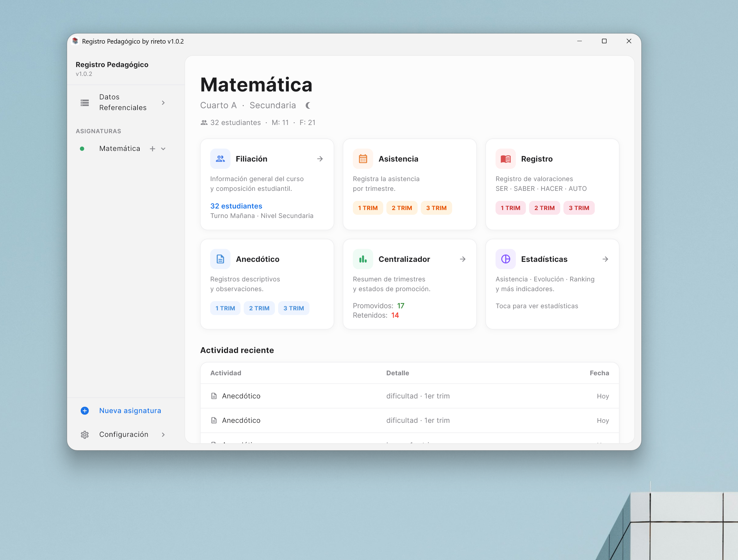Screen dimensions: 738x560
Task: Open the Filiación people icon
Action: 220,159
